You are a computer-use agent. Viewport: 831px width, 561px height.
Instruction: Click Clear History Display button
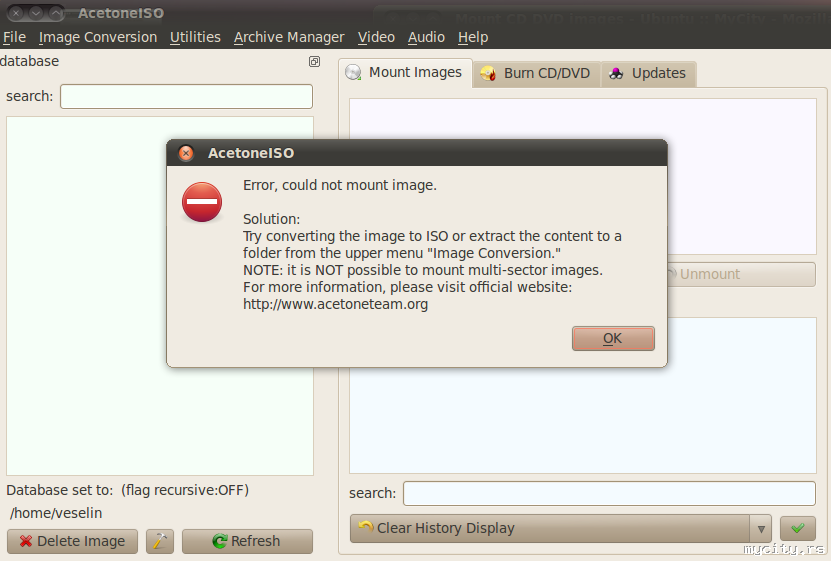tap(550, 528)
